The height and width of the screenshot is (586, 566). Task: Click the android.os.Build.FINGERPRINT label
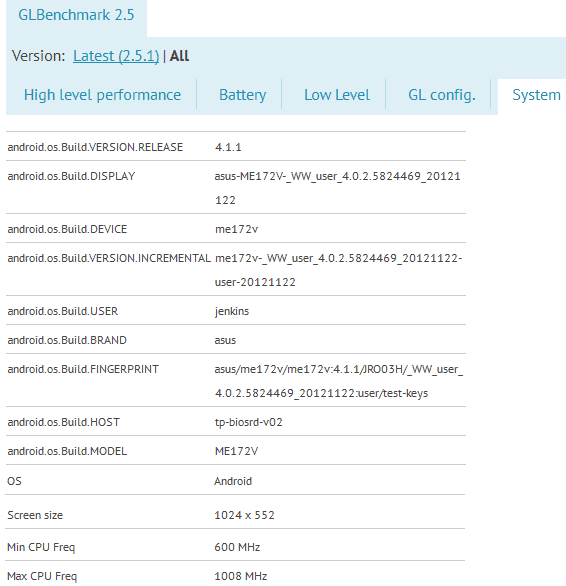point(83,370)
